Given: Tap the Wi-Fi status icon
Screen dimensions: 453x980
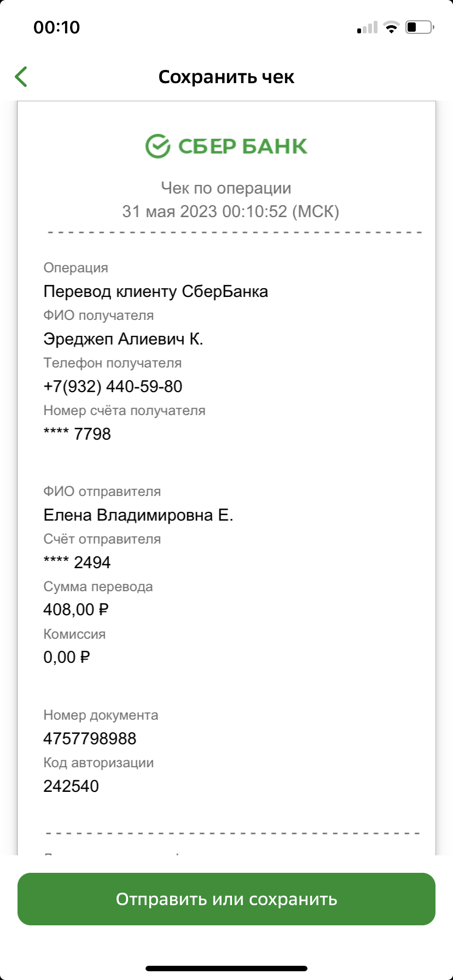Looking at the screenshot, I should coord(391,27).
